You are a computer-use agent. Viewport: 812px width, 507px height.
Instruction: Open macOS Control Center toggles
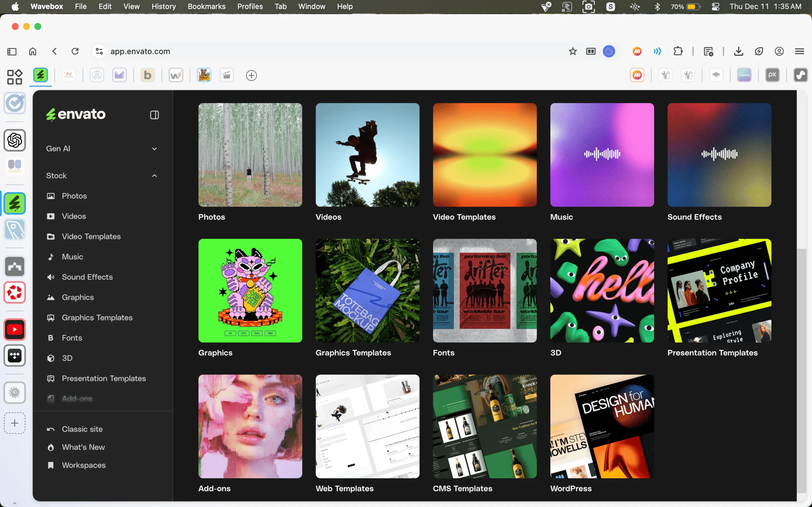[715, 6]
